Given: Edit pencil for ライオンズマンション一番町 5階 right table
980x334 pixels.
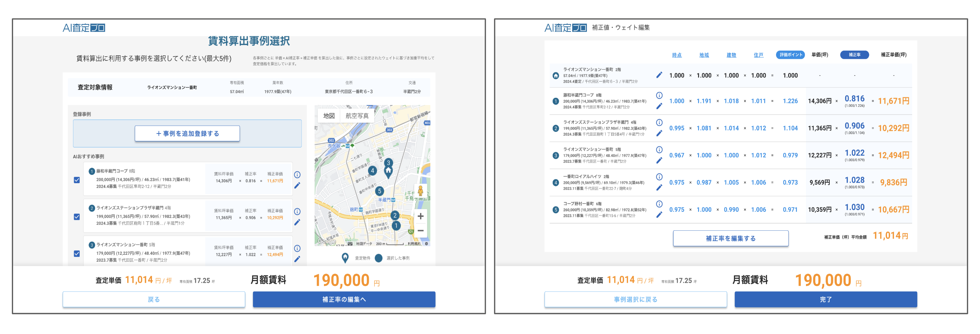Looking at the screenshot, I should point(659,161).
